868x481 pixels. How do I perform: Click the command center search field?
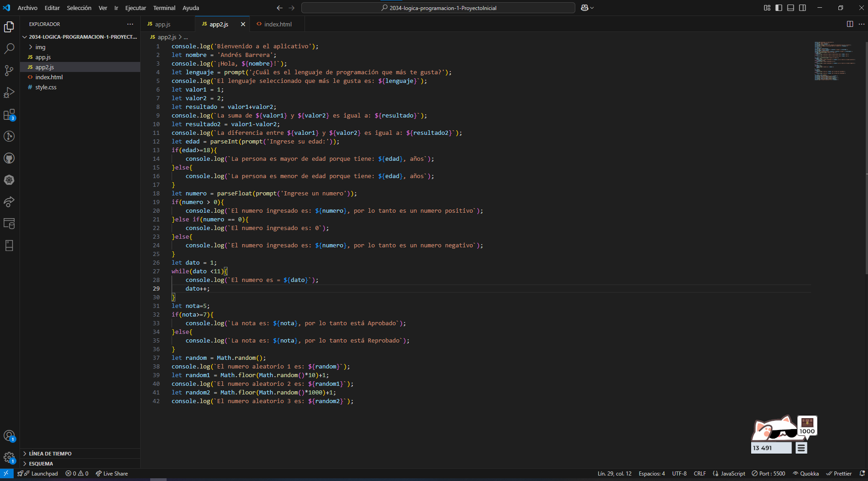(438, 8)
